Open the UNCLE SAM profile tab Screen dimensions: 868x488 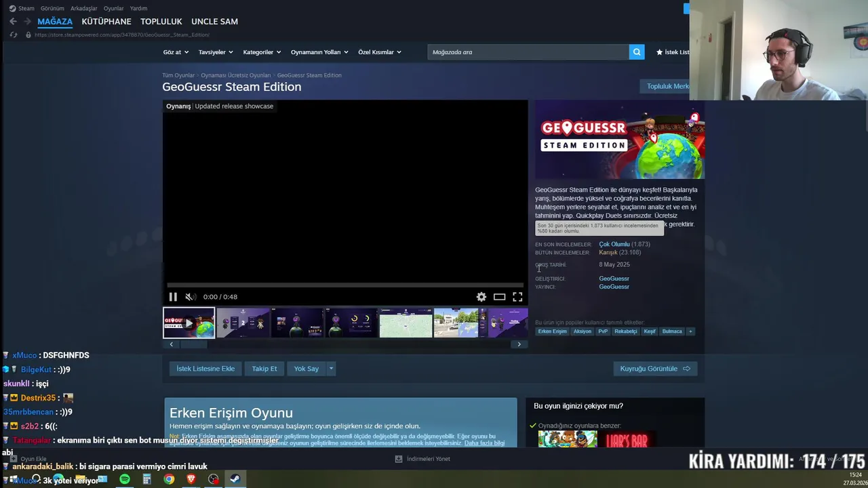[x=214, y=22]
